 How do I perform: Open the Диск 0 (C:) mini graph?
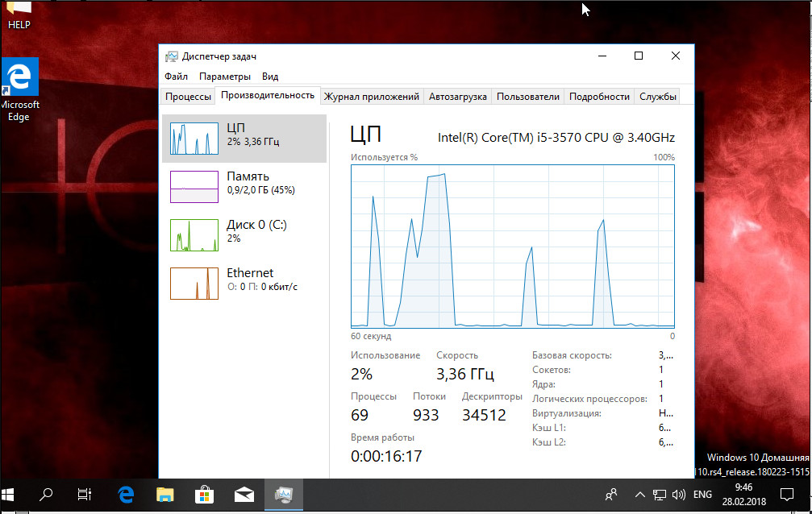tap(194, 235)
